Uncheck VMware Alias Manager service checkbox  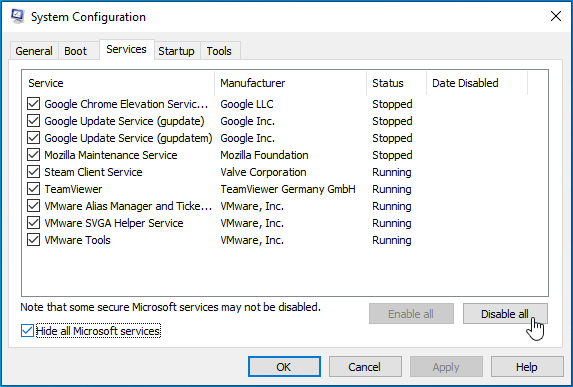[33, 206]
